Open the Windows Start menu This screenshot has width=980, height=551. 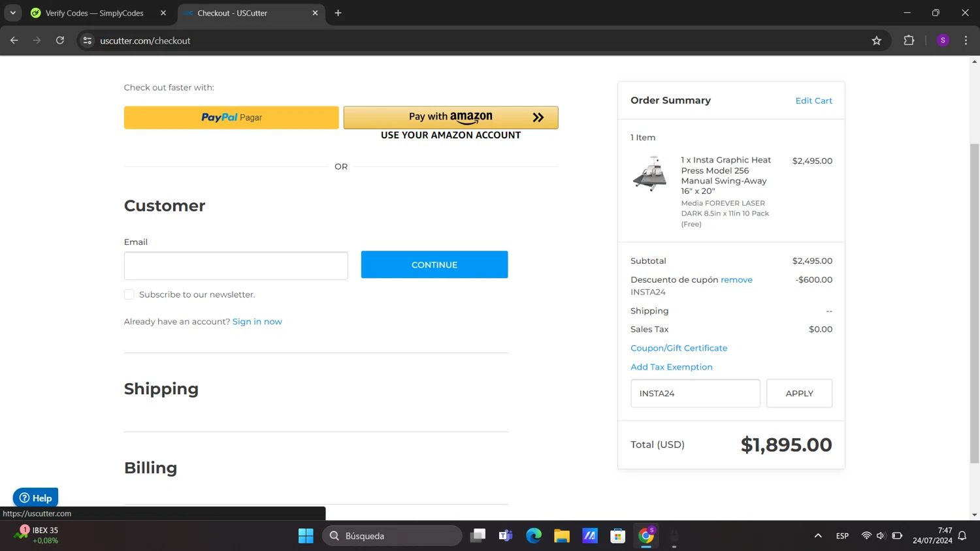[x=306, y=536]
